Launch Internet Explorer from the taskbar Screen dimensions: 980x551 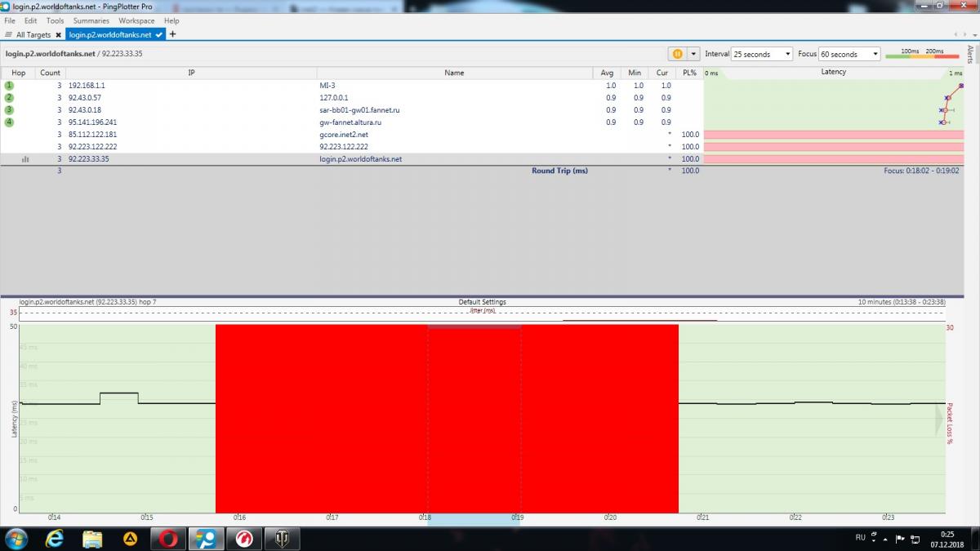pyautogui.click(x=55, y=539)
